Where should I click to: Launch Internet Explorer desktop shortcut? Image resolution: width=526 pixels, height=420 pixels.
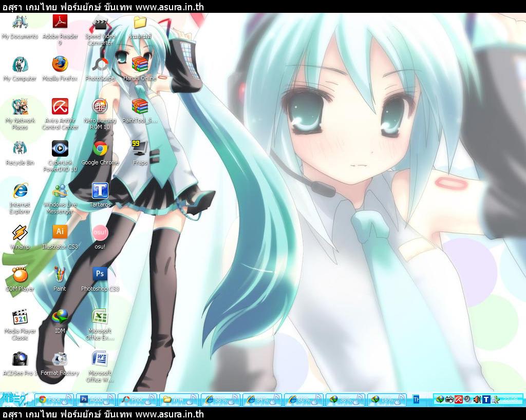click(20, 198)
